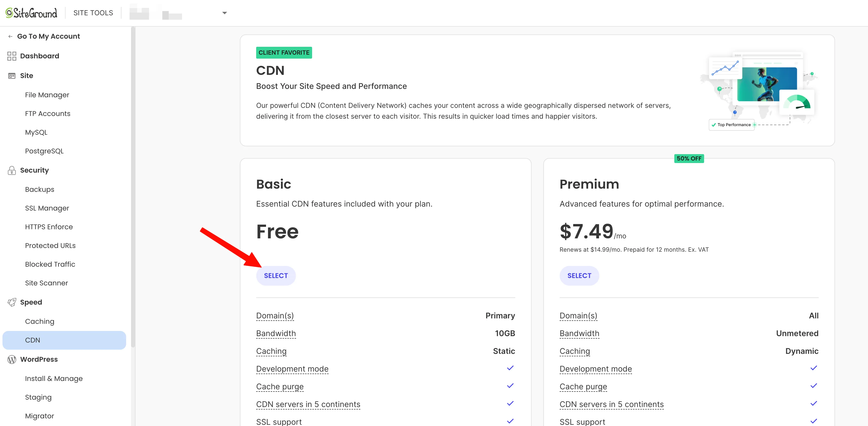Open the Dashboard grid icon

tap(12, 56)
